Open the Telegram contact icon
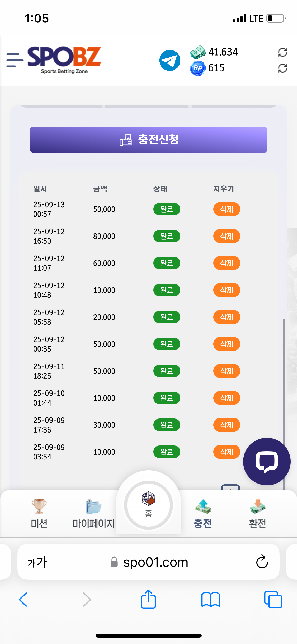The height and width of the screenshot is (644, 297). tap(170, 60)
